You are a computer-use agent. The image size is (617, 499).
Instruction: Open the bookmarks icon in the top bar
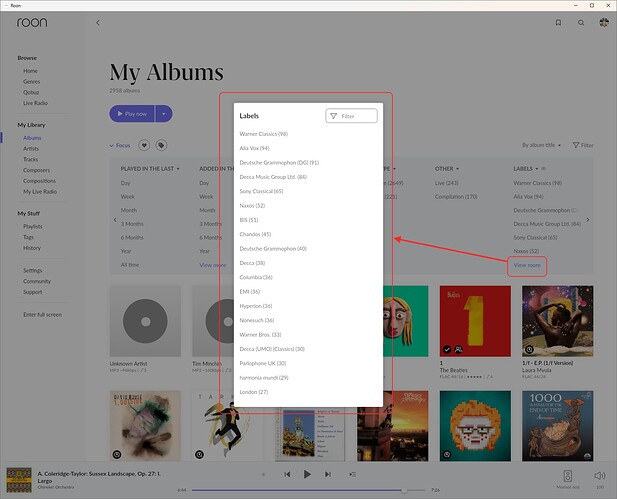[x=558, y=23]
